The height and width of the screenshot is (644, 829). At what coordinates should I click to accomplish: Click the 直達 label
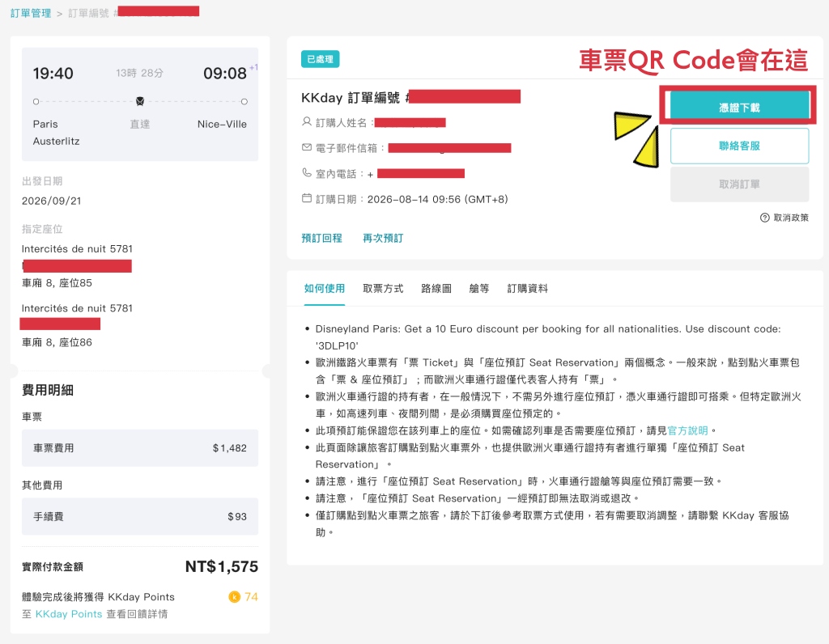139,124
